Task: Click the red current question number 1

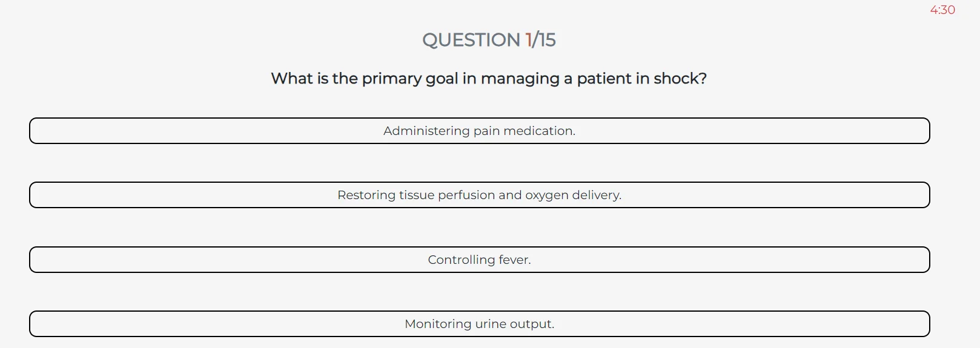Action: point(529,40)
